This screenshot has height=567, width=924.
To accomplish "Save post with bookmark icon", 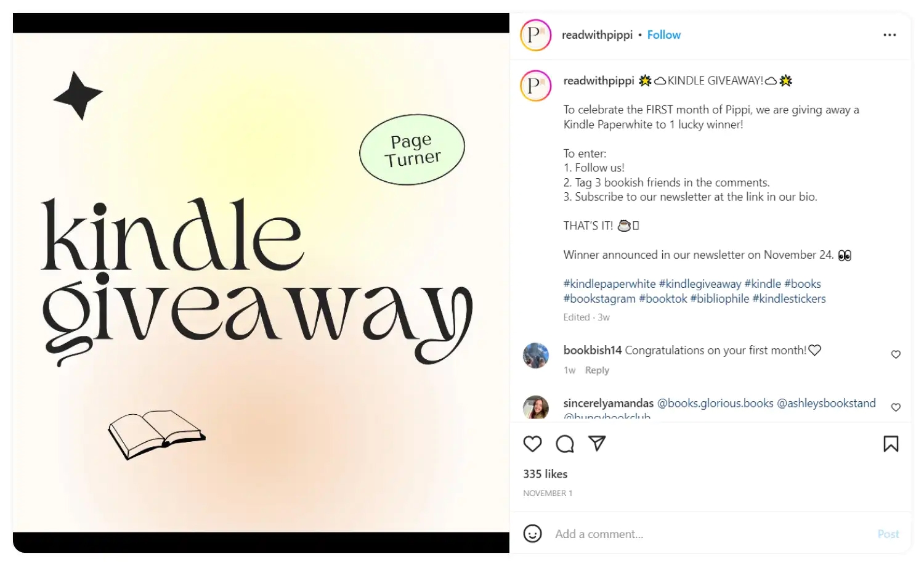I will click(x=891, y=444).
